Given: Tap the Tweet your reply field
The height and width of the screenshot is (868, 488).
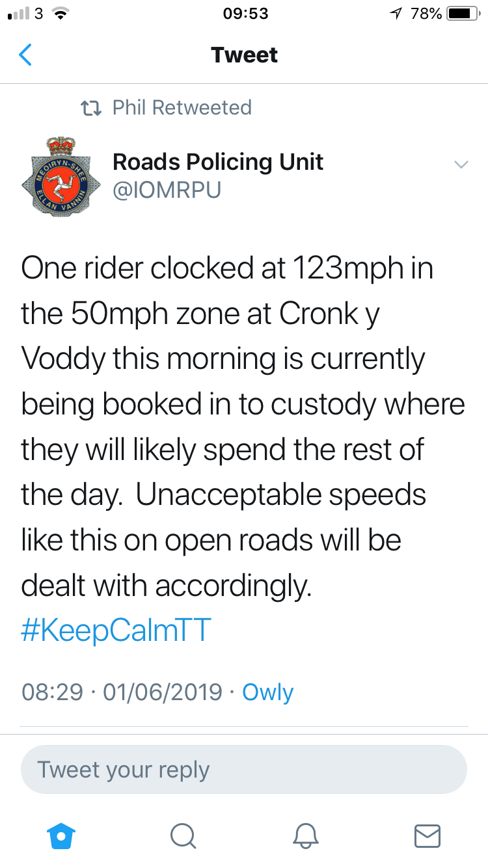Looking at the screenshot, I should click(244, 769).
